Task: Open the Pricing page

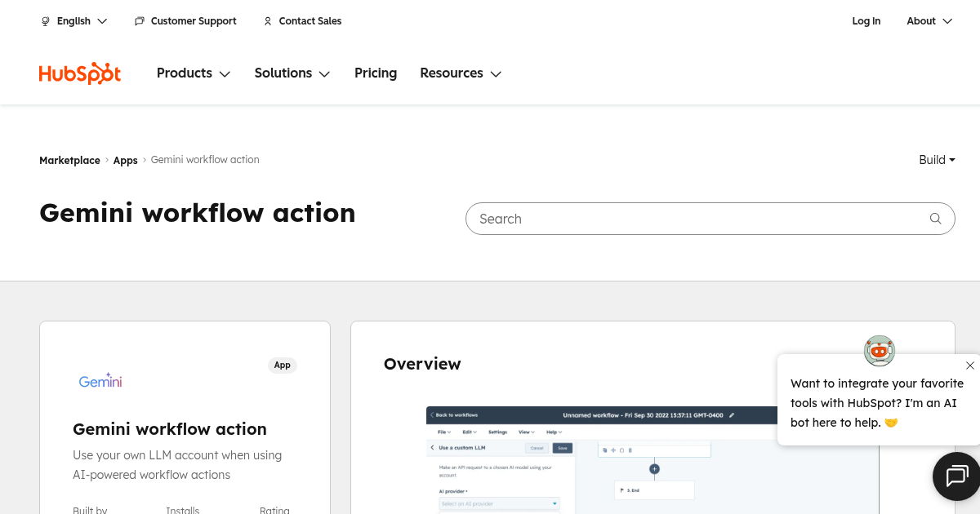Action: tap(376, 73)
